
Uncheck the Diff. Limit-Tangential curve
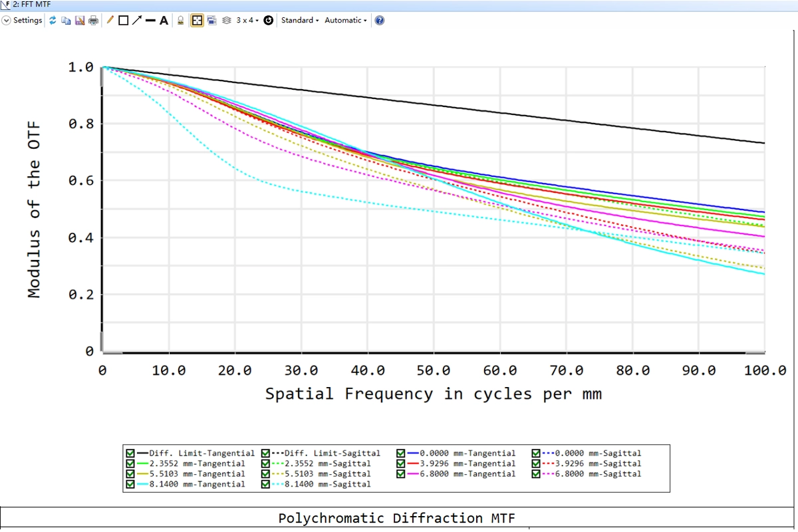130,454
